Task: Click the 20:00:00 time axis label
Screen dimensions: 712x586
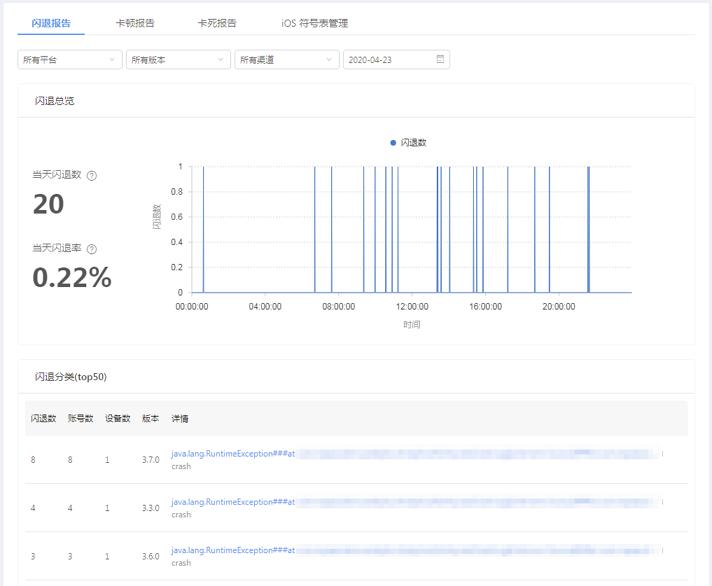Action: 559,307
